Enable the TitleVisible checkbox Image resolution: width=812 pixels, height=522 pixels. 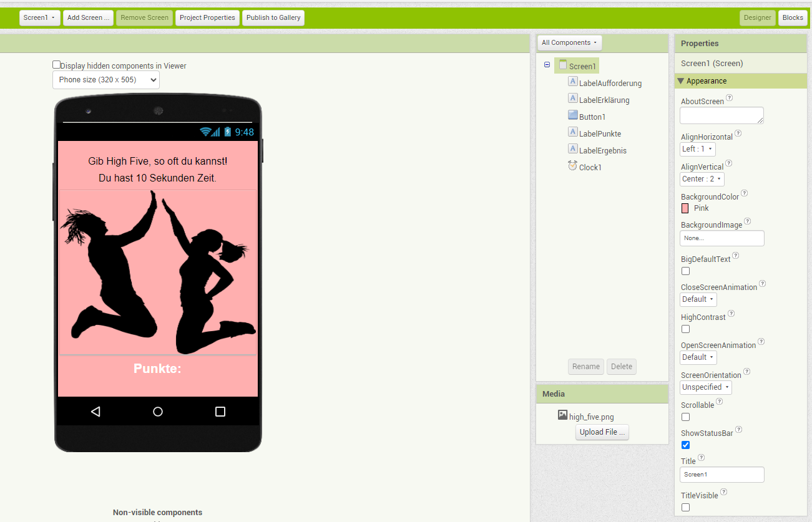(x=685, y=508)
